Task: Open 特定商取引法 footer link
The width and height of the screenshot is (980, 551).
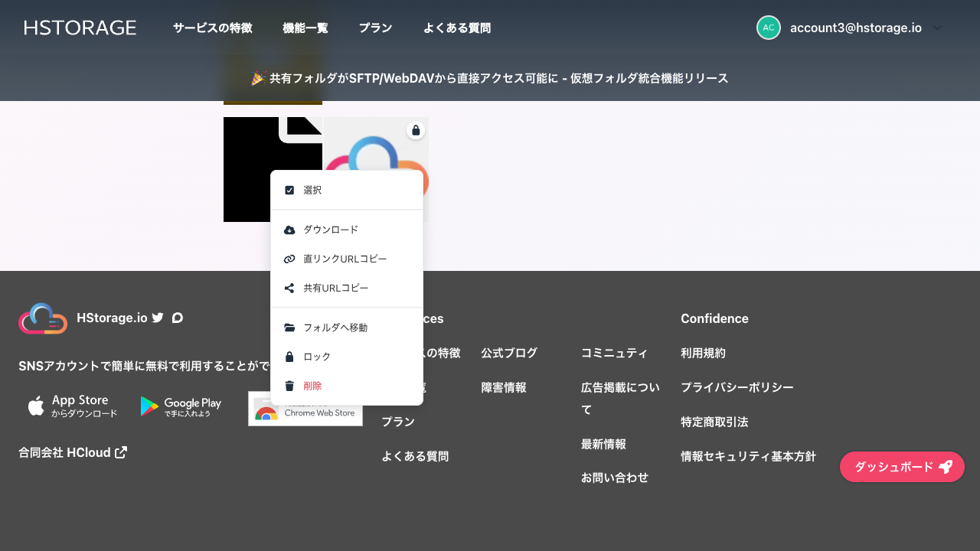Action: [x=714, y=422]
